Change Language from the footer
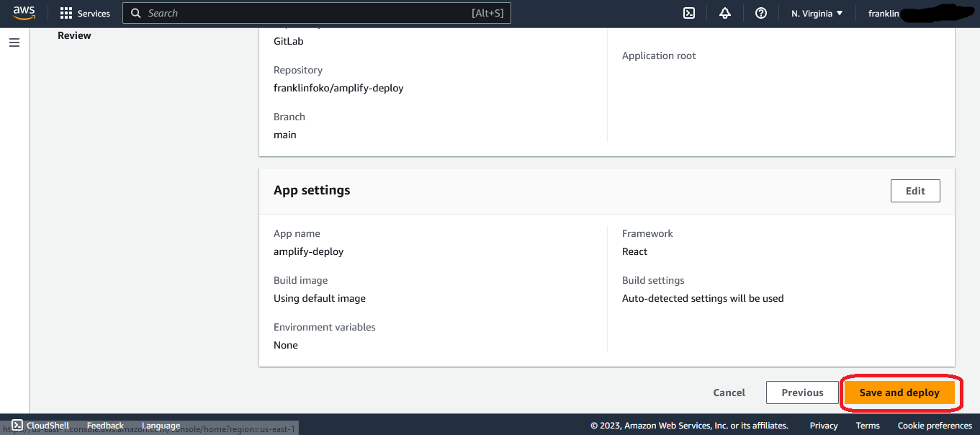The image size is (980, 435). click(161, 426)
